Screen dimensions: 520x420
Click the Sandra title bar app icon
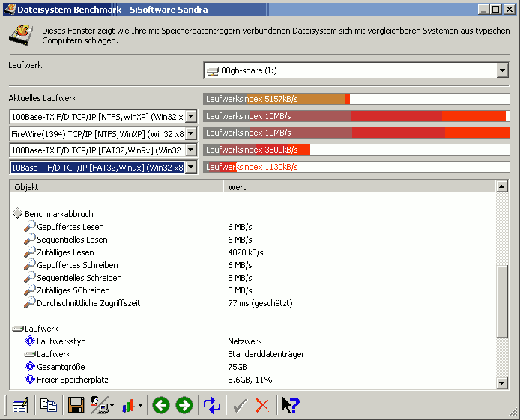pos(10,9)
